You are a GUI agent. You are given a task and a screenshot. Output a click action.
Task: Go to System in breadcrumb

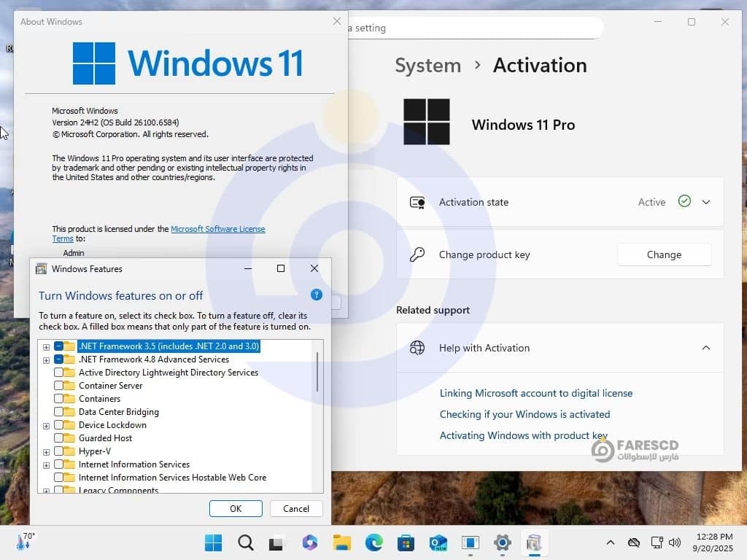tap(427, 66)
